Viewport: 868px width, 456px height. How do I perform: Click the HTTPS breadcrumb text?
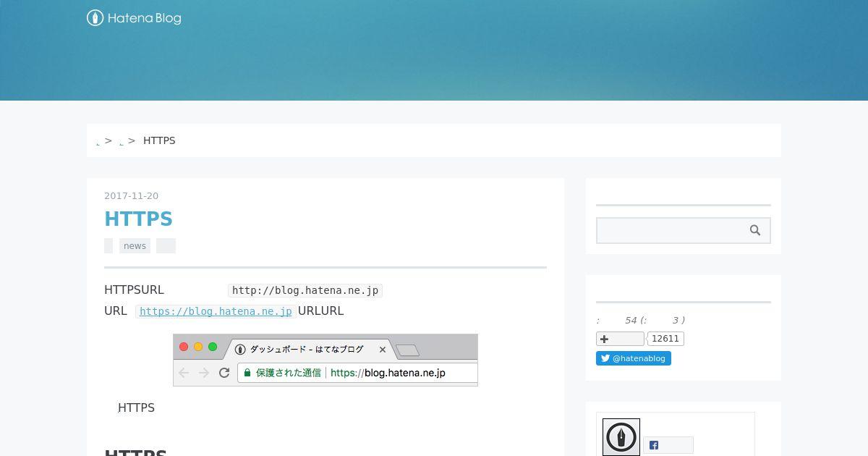tap(159, 140)
